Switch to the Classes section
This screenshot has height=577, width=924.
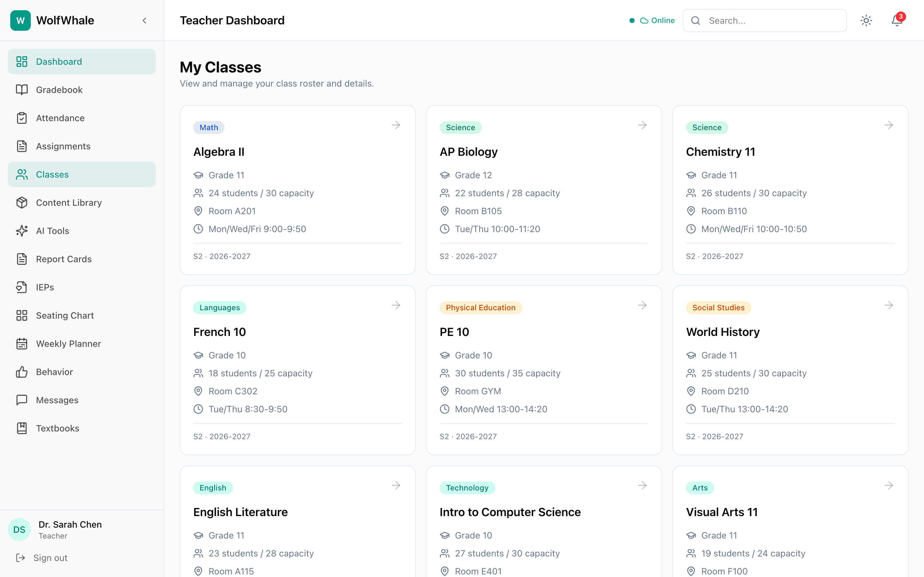(x=52, y=174)
